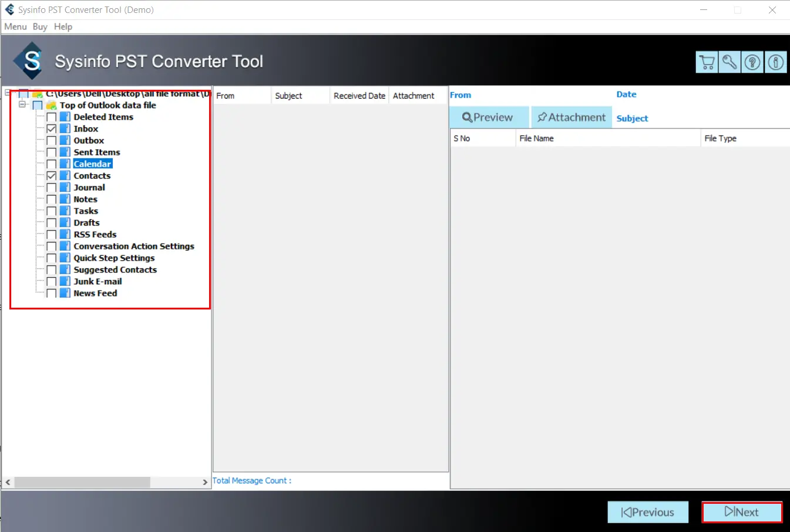Click the Quick Step Settings folder icon
The height and width of the screenshot is (532, 790).
pyautogui.click(x=65, y=258)
